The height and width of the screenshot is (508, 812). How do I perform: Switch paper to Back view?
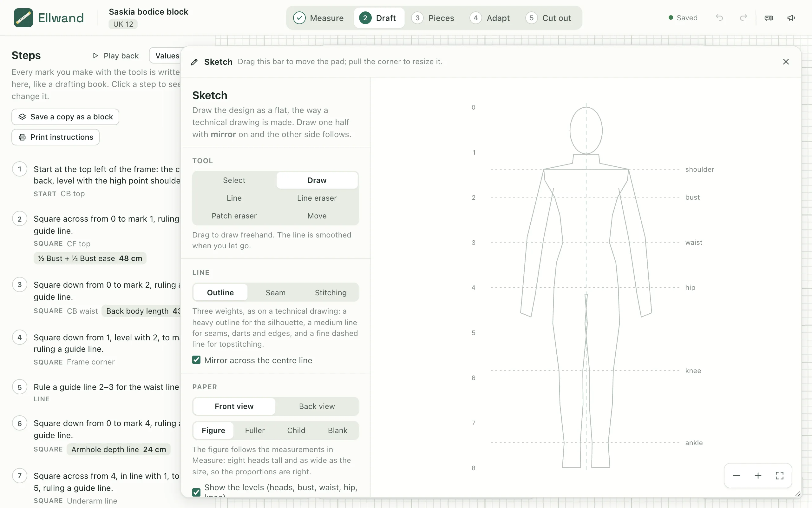tap(317, 406)
